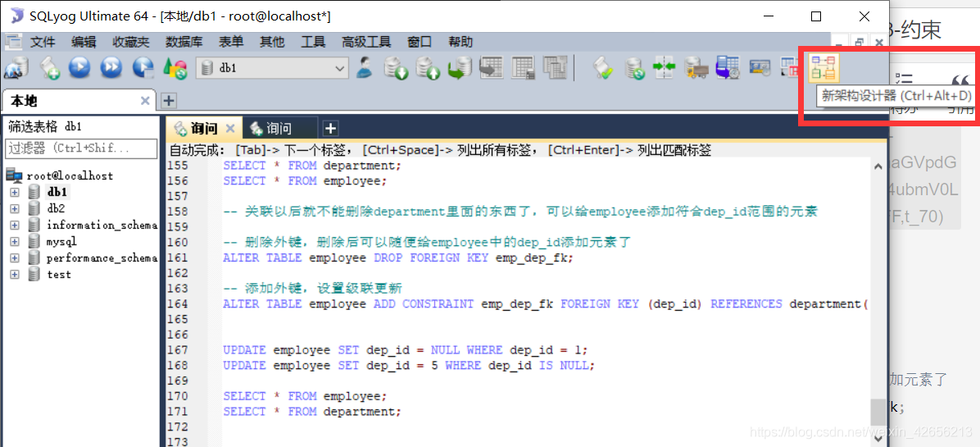Open the db1 database dropdown
This screenshot has width=980, height=447.
click(x=273, y=67)
